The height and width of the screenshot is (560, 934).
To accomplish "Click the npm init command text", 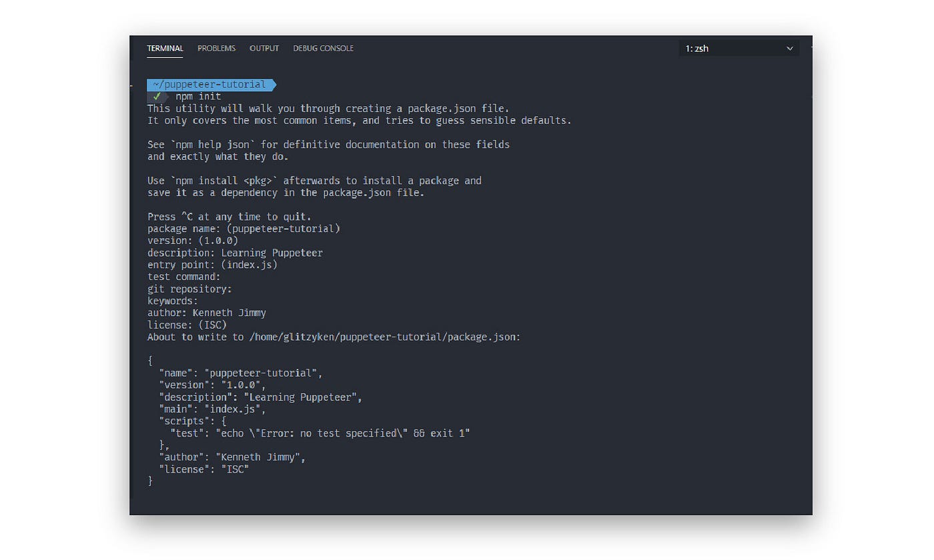I will pos(199,97).
